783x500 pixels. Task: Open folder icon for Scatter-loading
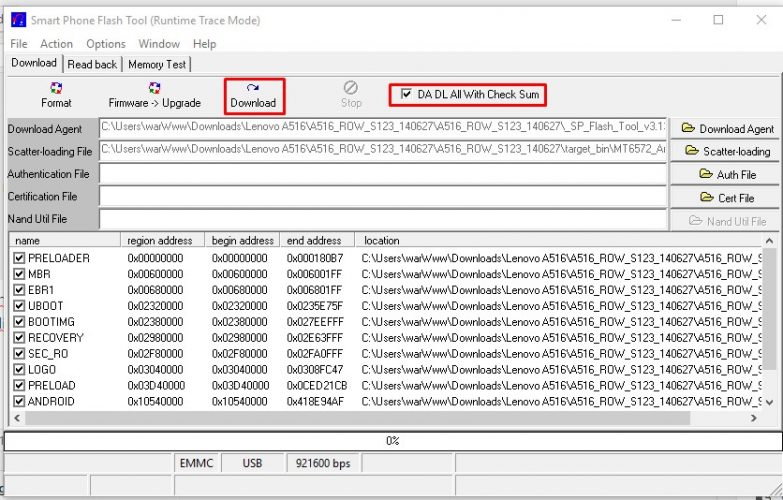(692, 150)
